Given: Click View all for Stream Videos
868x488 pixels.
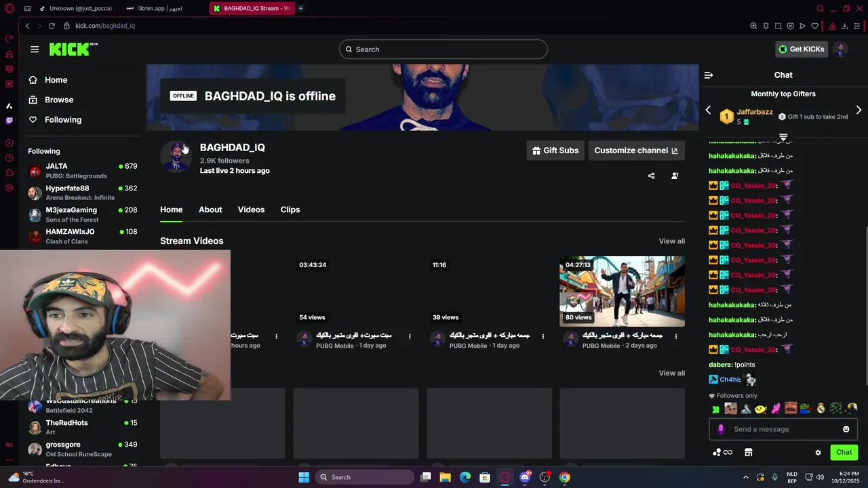Looking at the screenshot, I should (671, 241).
